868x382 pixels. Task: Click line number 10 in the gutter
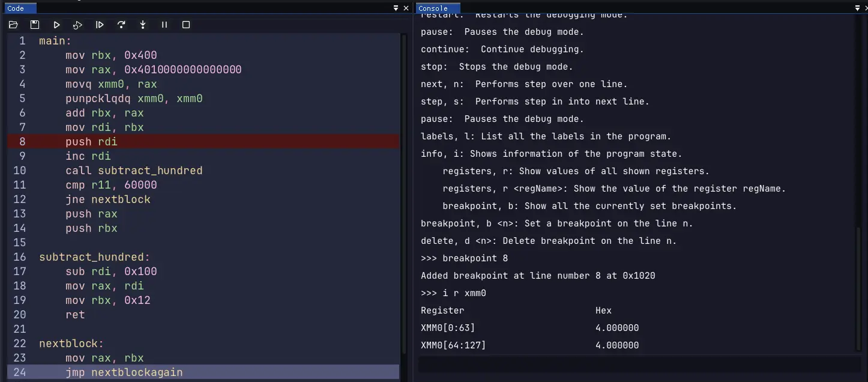point(20,171)
